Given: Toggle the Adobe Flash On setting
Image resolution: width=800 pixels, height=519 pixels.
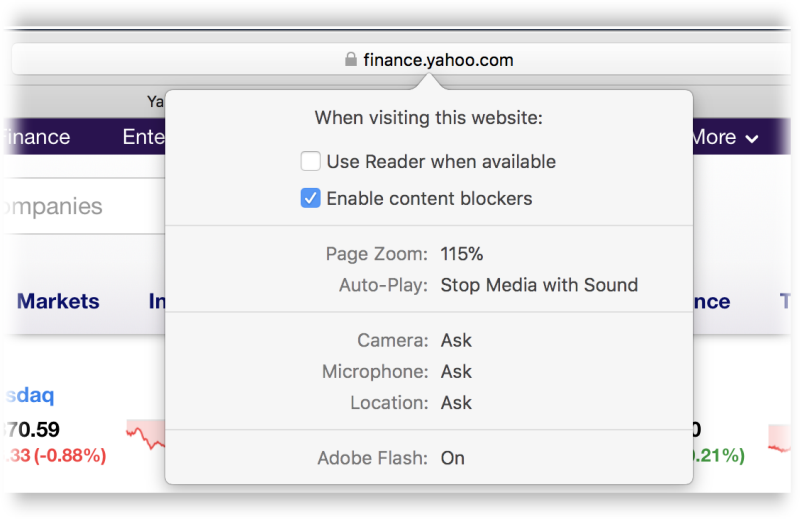Looking at the screenshot, I should 452,458.
